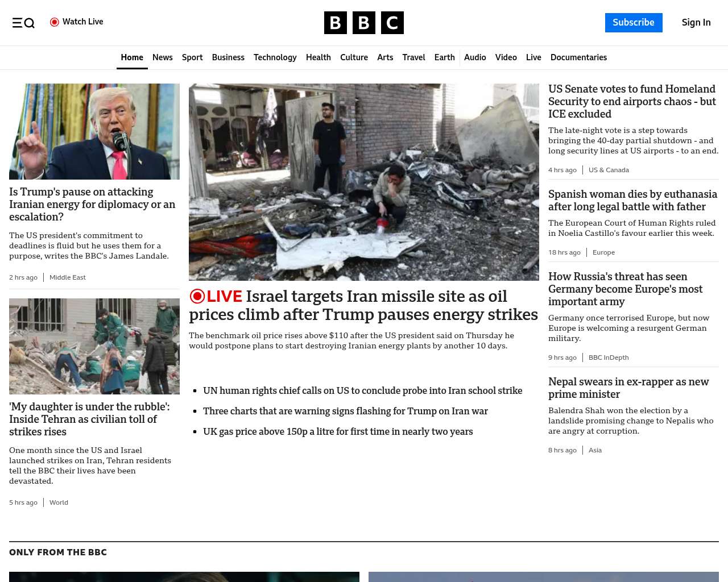Screen dimensions: 728x582
Task: Switch to the Sport section
Action: (x=192, y=57)
